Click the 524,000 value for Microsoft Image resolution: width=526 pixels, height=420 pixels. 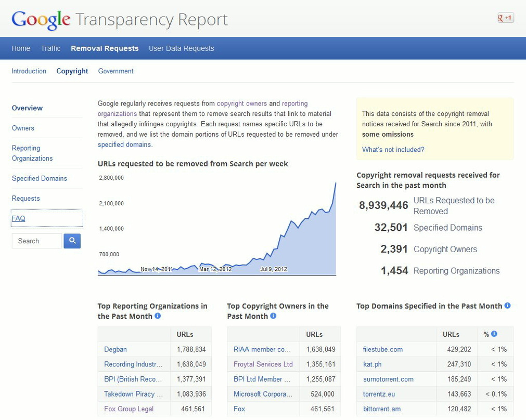point(323,394)
